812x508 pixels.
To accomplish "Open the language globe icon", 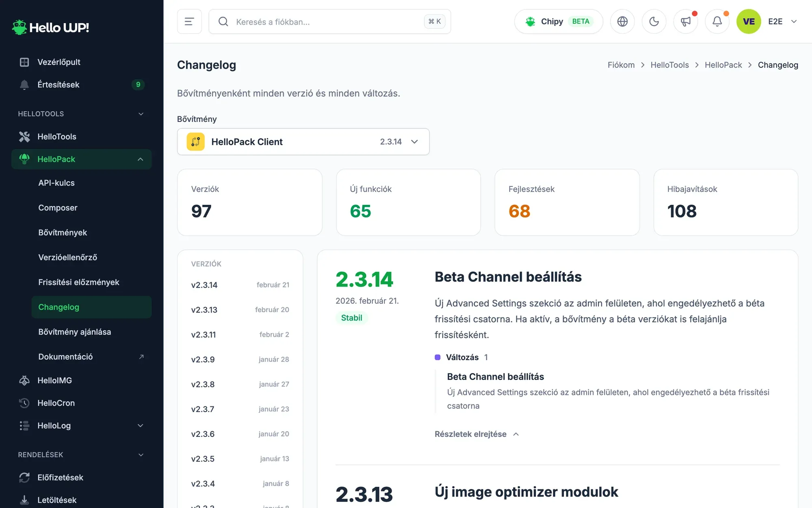I will (x=622, y=22).
